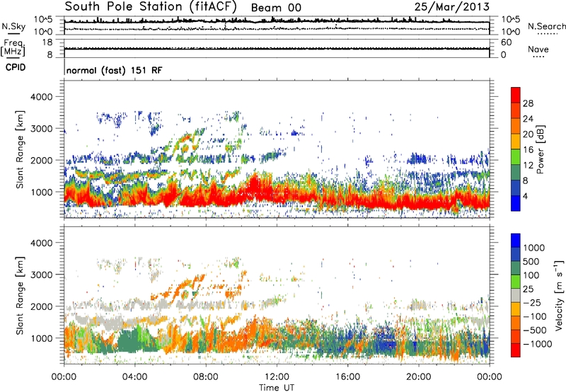Select the velocity panel 'Slant Range [km]' label
The height and width of the screenshot is (392, 566).
pyautogui.click(x=20, y=295)
